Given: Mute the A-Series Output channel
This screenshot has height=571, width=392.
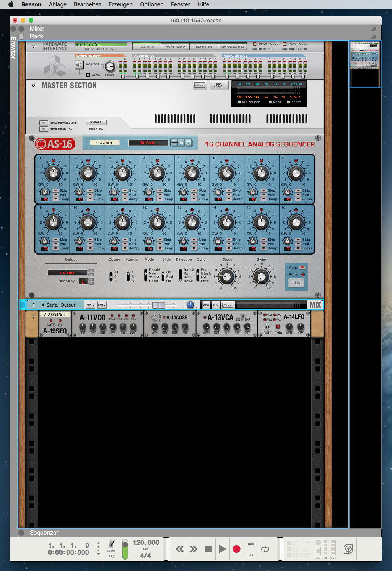Looking at the screenshot, I should click(x=90, y=305).
